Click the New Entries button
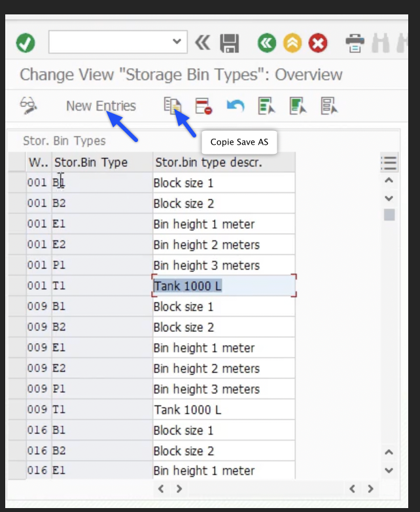 point(101,106)
